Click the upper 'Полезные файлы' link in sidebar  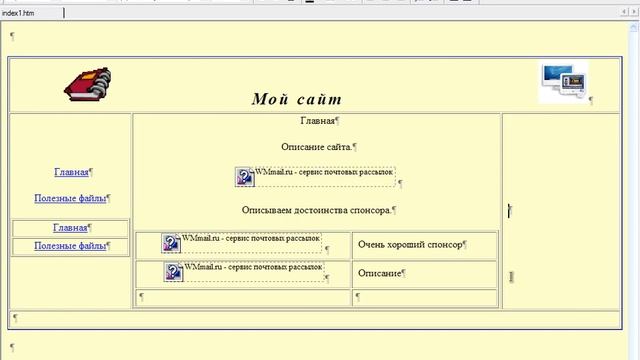point(70,198)
